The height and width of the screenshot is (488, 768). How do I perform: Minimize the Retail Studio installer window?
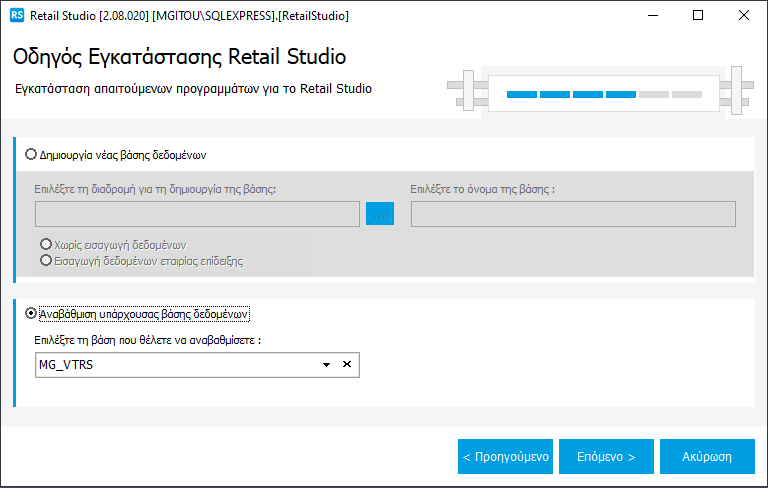click(x=652, y=16)
